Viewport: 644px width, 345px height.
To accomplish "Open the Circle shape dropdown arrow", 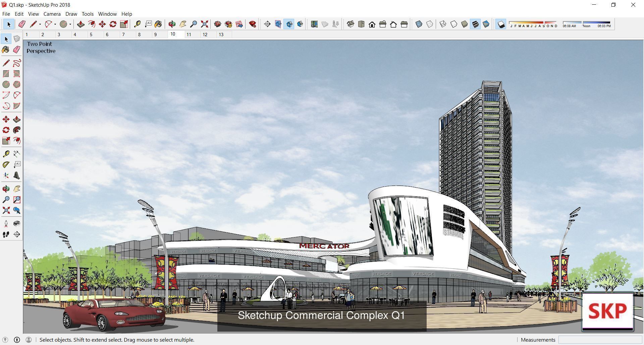I will (x=70, y=24).
